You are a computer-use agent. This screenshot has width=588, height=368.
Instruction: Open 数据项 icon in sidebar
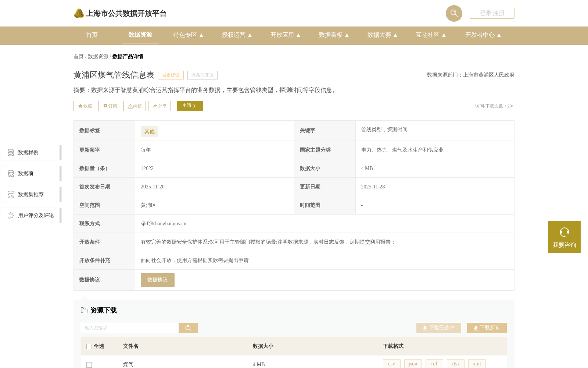(x=11, y=173)
